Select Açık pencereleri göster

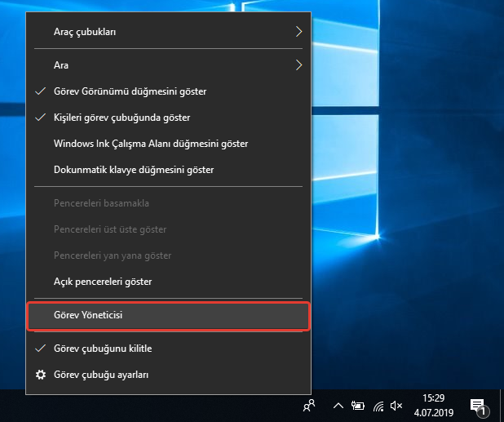tap(103, 282)
